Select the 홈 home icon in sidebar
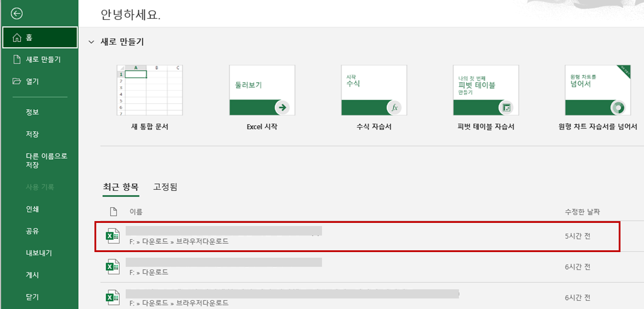 point(17,37)
